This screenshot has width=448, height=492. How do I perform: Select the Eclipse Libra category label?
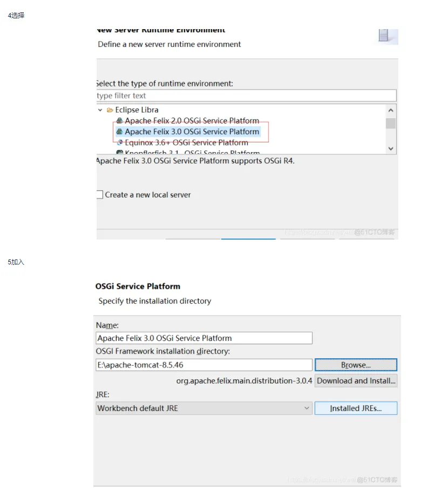tap(137, 110)
